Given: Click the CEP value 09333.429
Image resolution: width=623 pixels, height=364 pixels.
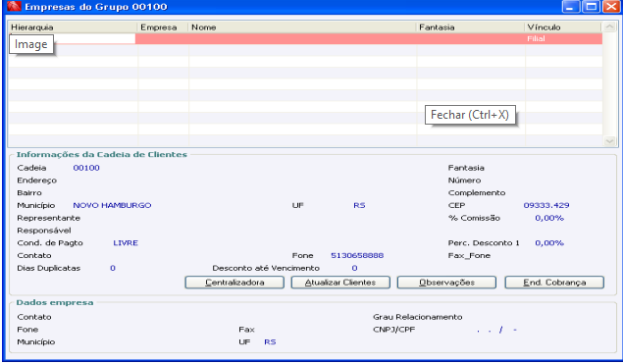Looking at the screenshot, I should coord(546,205).
